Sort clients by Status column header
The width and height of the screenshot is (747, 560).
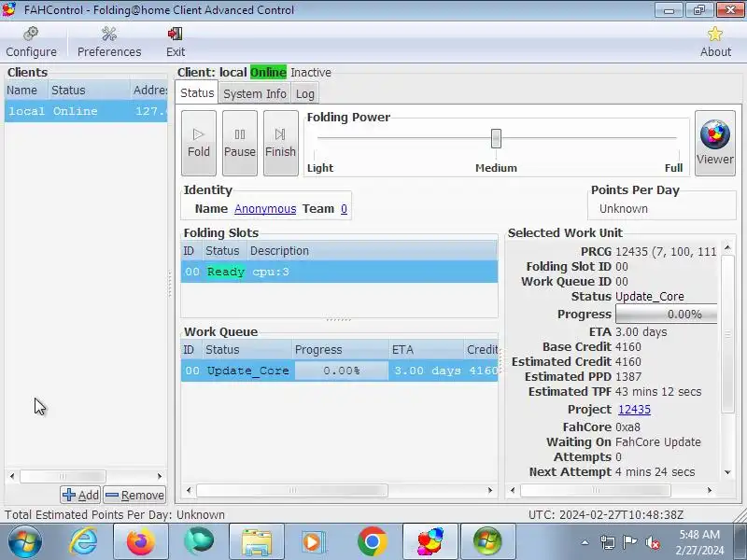pyautogui.click(x=89, y=90)
